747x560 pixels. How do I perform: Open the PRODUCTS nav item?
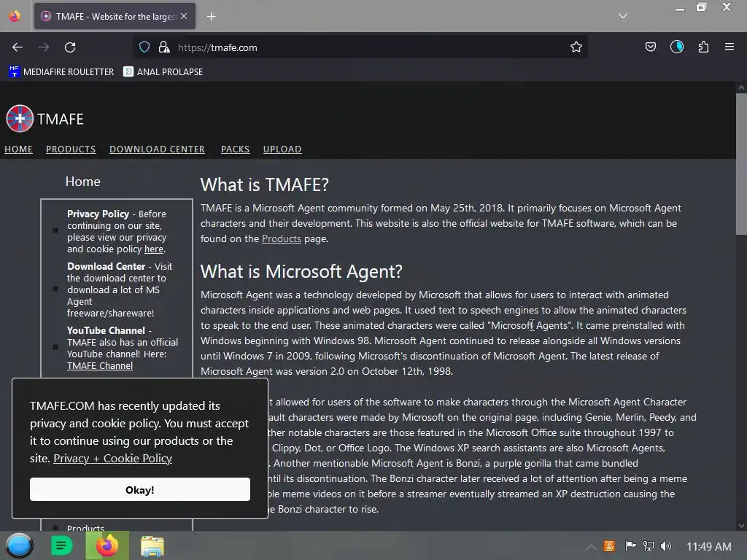tap(71, 149)
